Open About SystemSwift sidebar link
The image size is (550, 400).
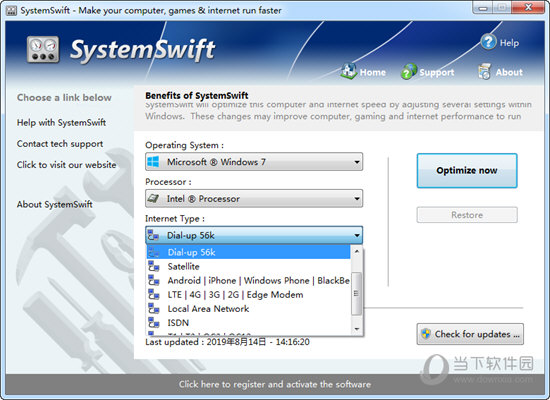pos(55,204)
